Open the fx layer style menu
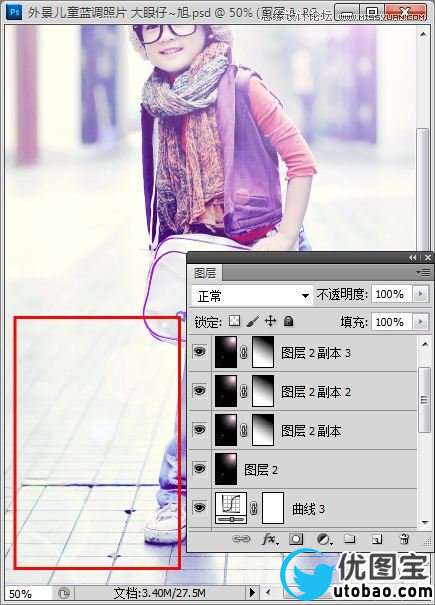Image resolution: width=435 pixels, height=605 pixels. point(271,539)
